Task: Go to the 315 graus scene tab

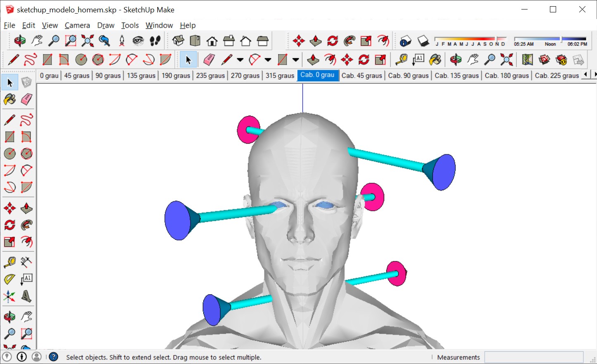Action: click(x=280, y=76)
